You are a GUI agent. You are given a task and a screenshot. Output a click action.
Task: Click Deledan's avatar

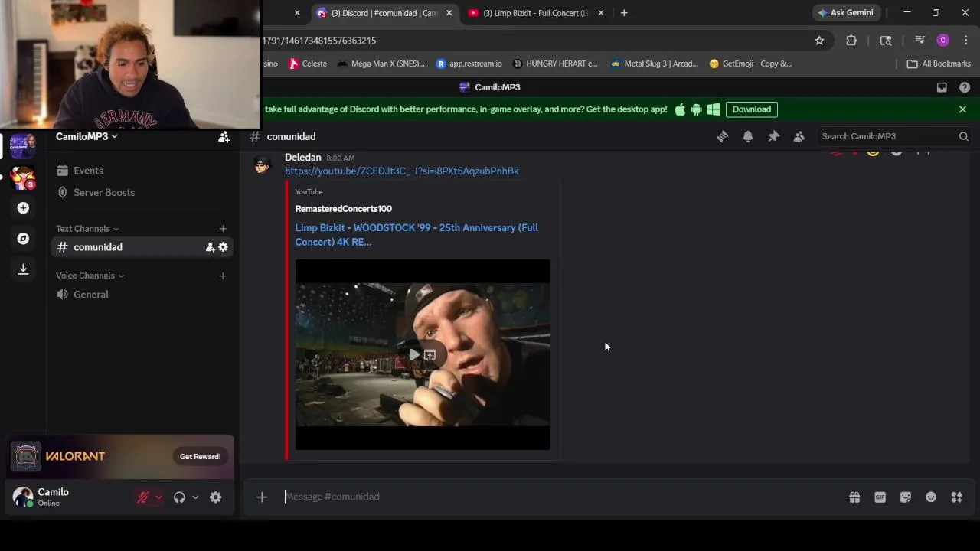[263, 165]
